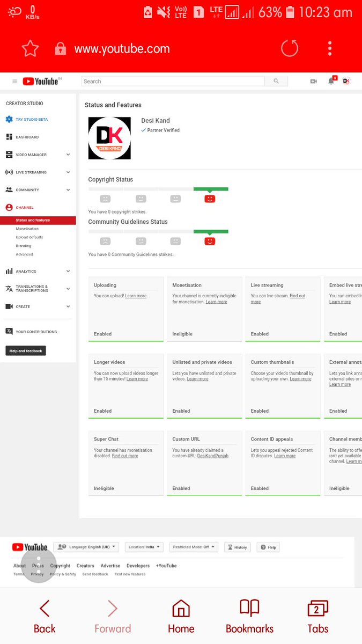The height and width of the screenshot is (644, 362).
Task: Select Status and features menu item
Action: (38, 220)
